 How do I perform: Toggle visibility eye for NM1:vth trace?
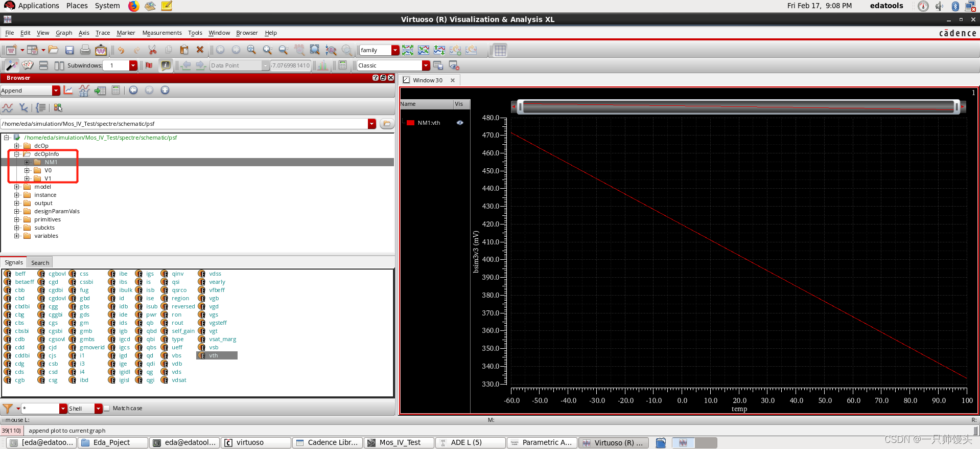coord(460,123)
